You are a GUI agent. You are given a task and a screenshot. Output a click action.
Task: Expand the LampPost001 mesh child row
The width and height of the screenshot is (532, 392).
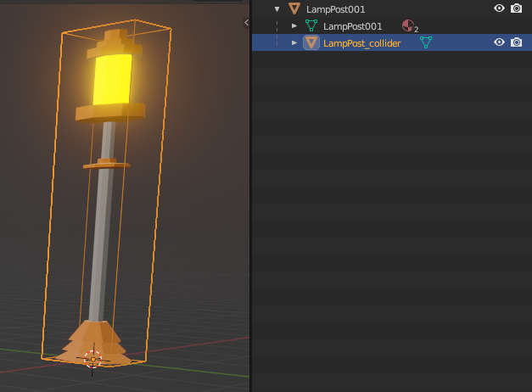coord(294,26)
